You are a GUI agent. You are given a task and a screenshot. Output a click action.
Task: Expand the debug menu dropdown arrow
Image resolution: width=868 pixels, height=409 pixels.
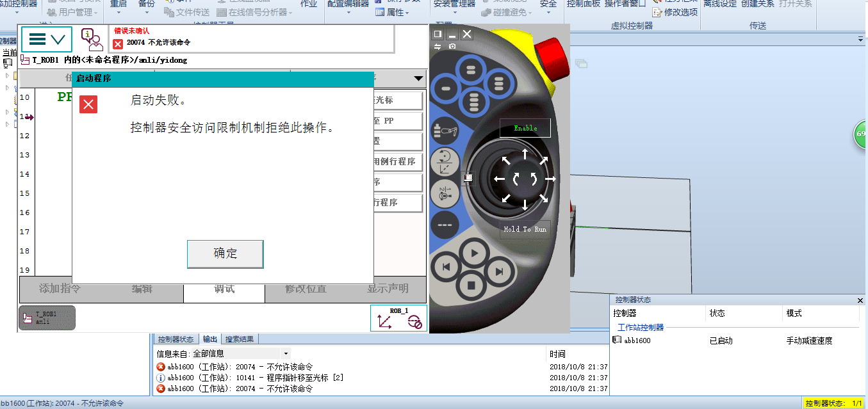click(418, 79)
